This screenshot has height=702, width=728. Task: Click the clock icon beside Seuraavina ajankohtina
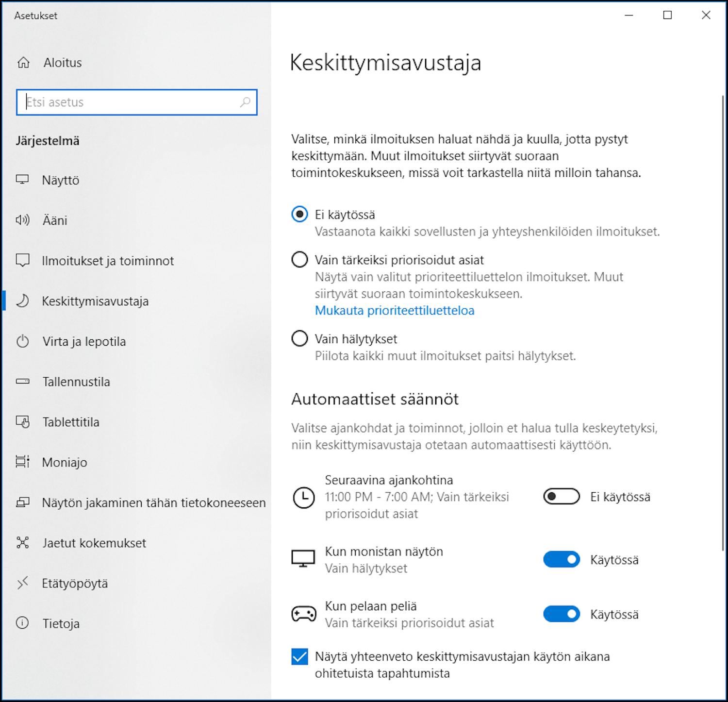pyautogui.click(x=304, y=497)
